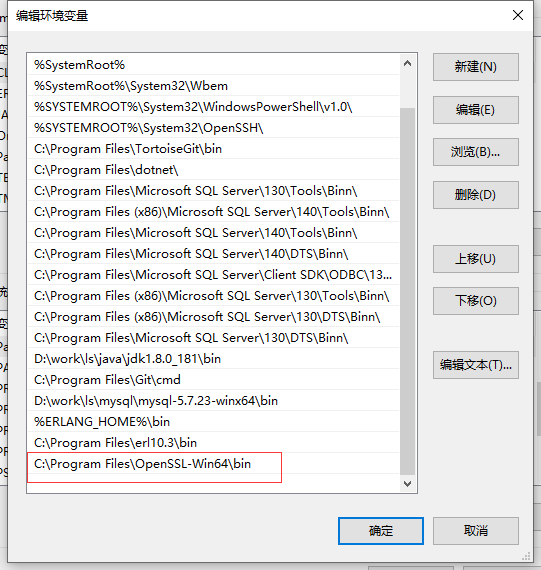
Task: Select the %SystemRoot% entry
Action: (213, 65)
